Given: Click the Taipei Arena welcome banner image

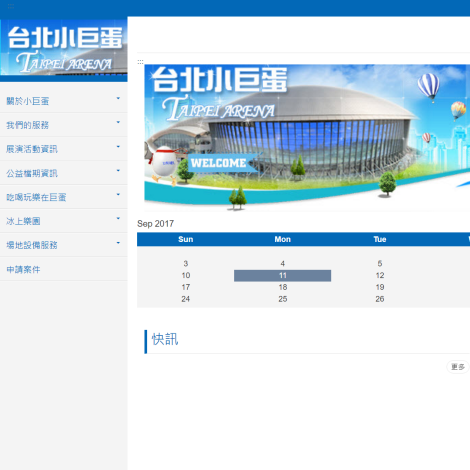Looking at the screenshot, I should pos(307,138).
